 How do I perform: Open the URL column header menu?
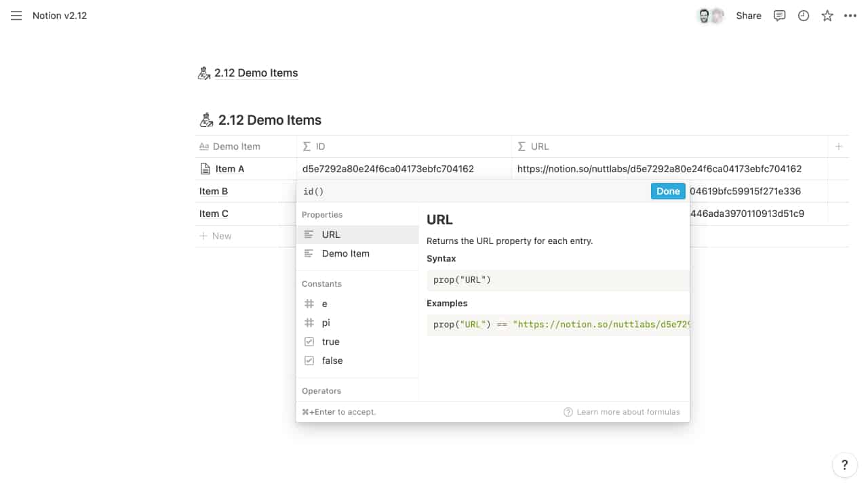tap(669, 146)
